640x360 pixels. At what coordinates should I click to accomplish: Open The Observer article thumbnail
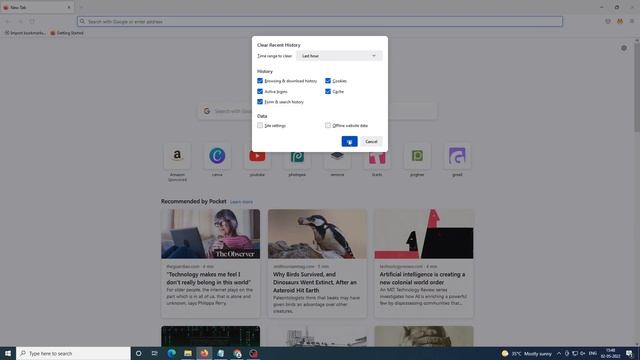pos(211,234)
